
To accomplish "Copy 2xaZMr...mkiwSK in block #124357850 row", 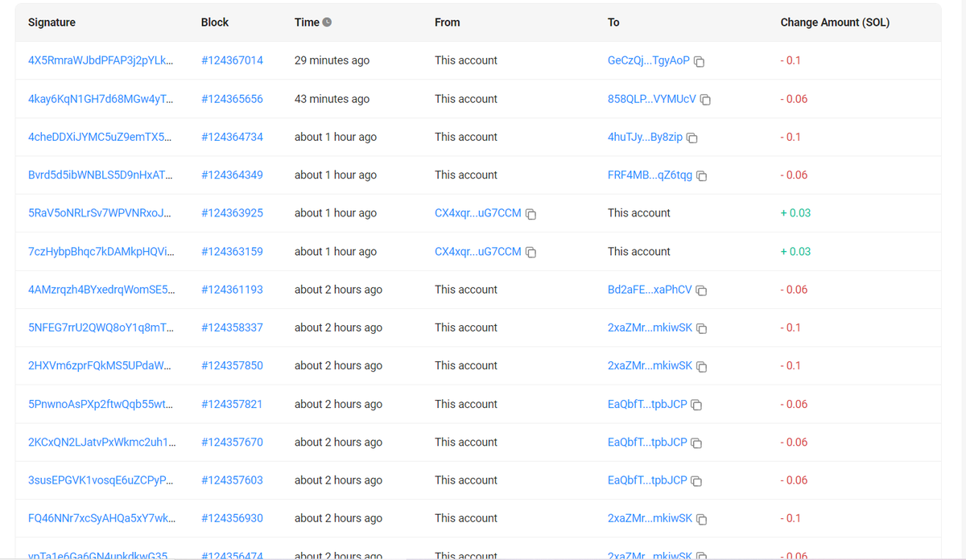I will pyautogui.click(x=702, y=367).
